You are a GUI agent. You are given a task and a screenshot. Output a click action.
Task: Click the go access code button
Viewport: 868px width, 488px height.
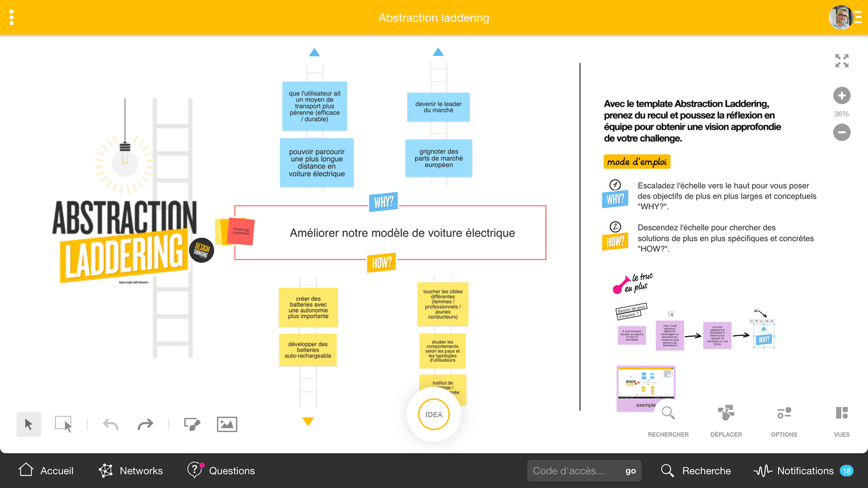pos(630,471)
